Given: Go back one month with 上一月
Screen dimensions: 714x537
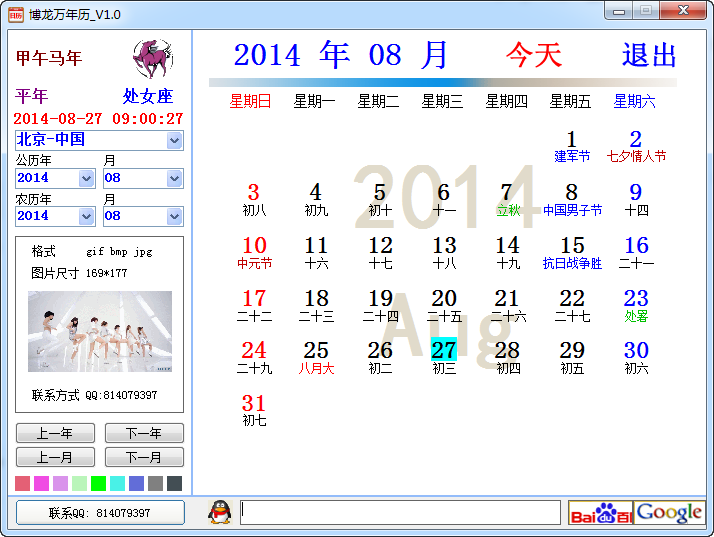Looking at the screenshot, I should coord(56,457).
